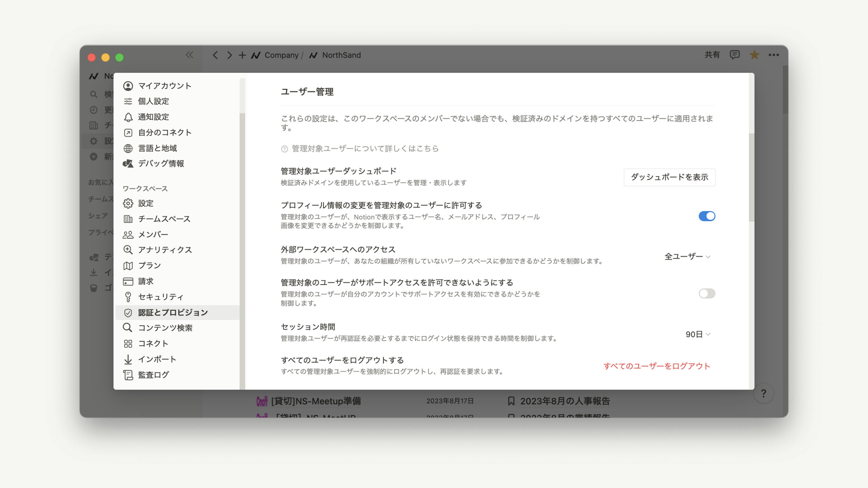
Task: Click the forward navigation arrow
Action: tap(229, 55)
